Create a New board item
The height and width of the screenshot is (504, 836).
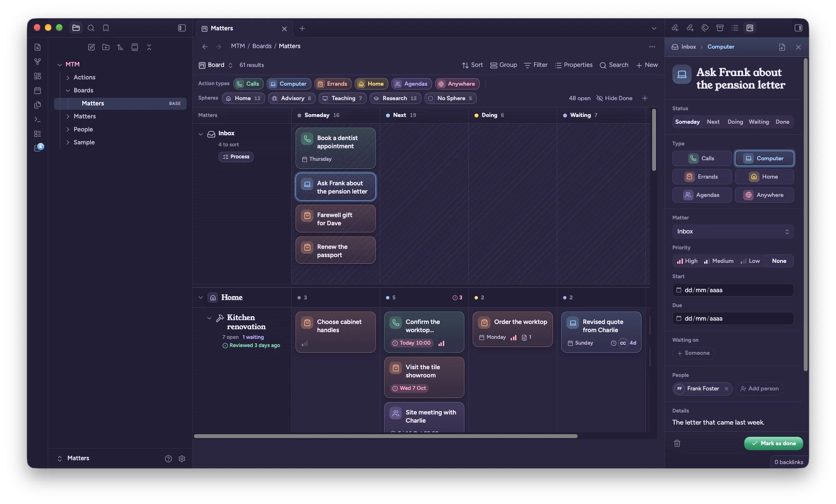pyautogui.click(x=647, y=65)
